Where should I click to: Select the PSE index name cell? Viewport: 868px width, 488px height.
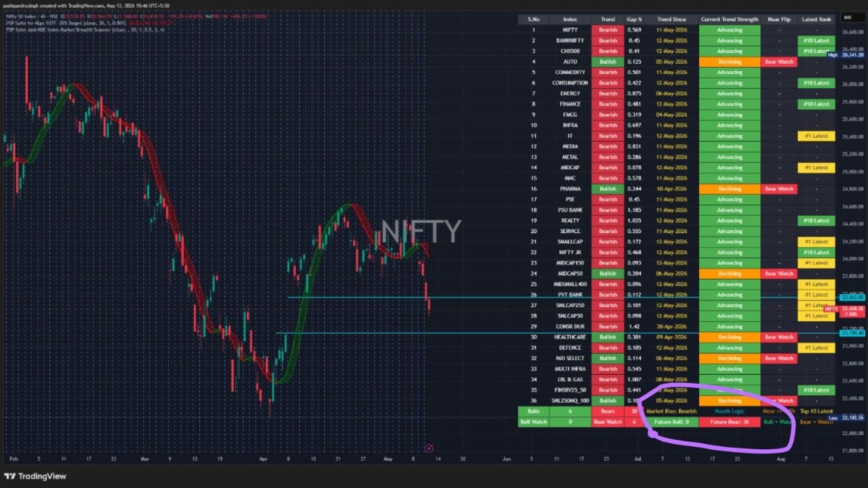tap(570, 199)
